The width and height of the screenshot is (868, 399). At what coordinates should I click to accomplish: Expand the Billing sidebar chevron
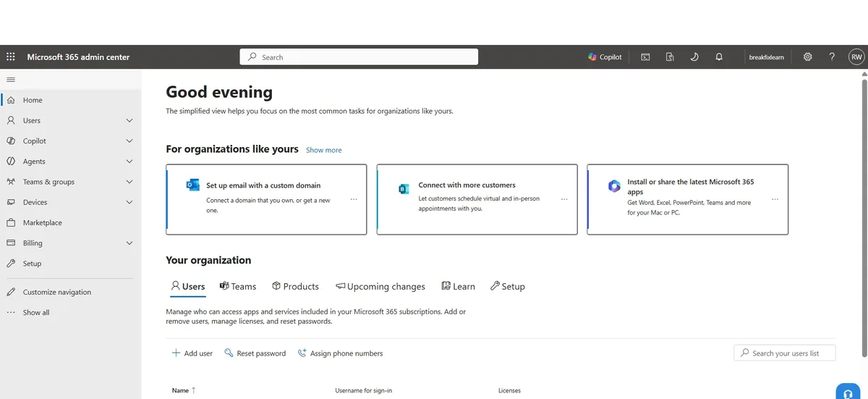[129, 243]
